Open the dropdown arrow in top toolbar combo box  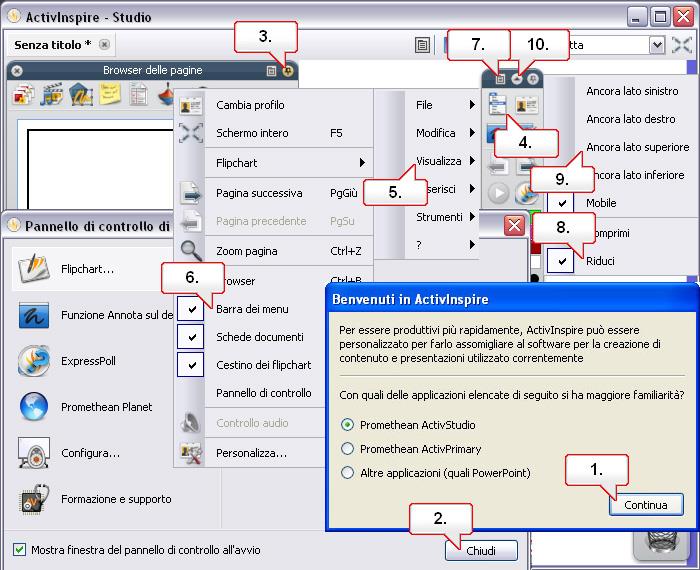[x=657, y=45]
